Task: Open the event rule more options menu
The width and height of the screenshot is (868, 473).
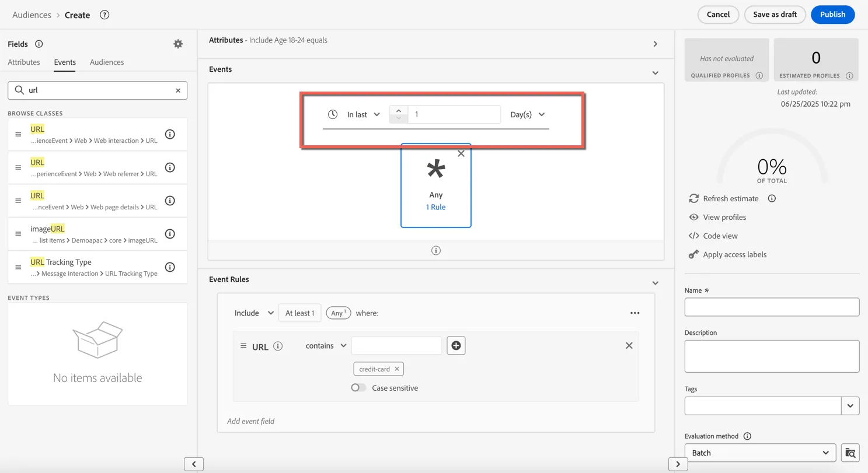Action: coord(635,313)
